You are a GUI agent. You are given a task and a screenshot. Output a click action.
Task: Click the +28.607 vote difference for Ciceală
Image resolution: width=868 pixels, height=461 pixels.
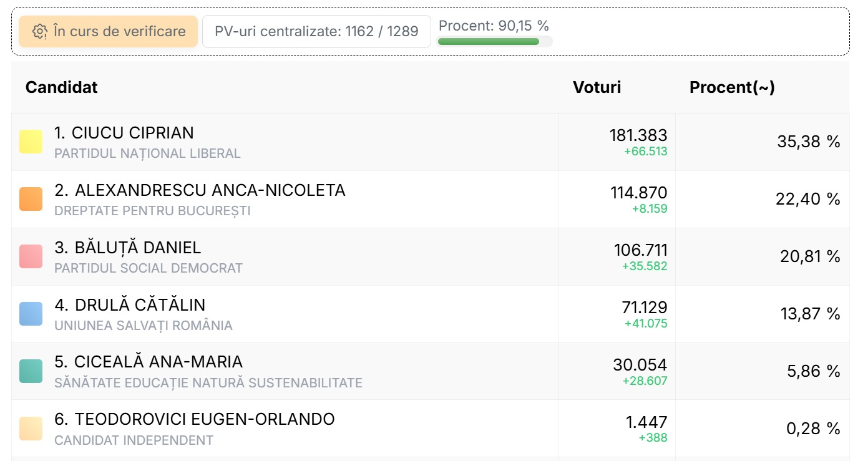(x=645, y=381)
